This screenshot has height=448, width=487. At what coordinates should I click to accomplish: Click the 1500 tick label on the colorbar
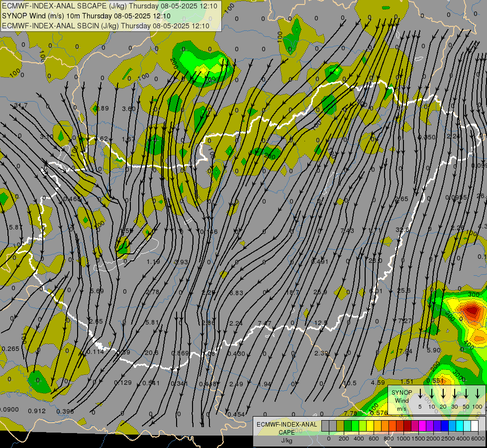418,439
